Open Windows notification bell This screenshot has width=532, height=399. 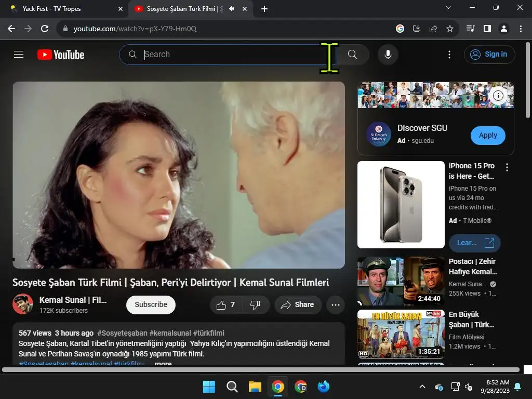pos(518,387)
